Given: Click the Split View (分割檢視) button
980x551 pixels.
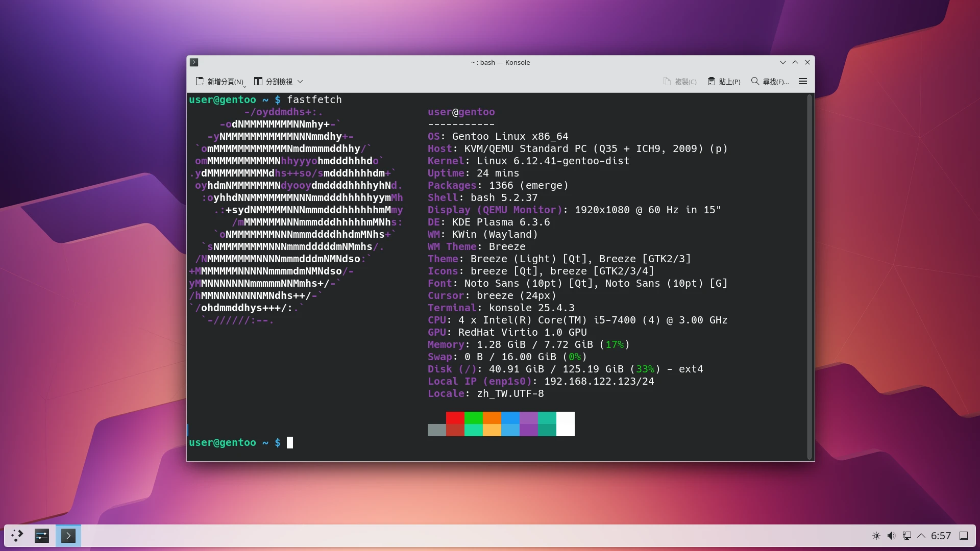Looking at the screenshot, I should [x=274, y=82].
